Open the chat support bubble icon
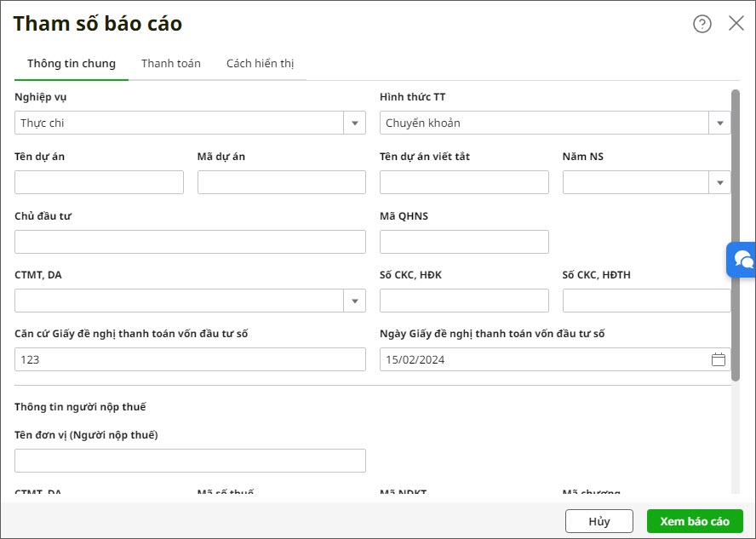This screenshot has width=756, height=539. pos(742,260)
